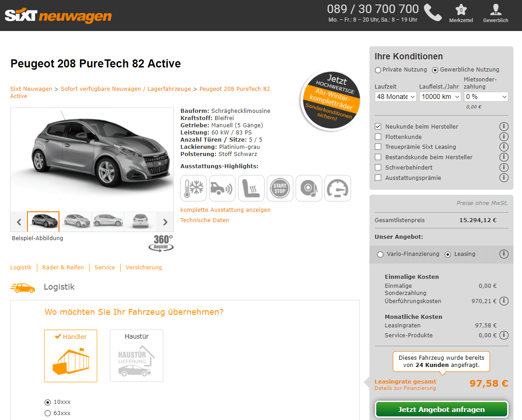Viewport: 522px width, 420px height.
Task: Show previous car image with left arrow
Action: [x=19, y=222]
